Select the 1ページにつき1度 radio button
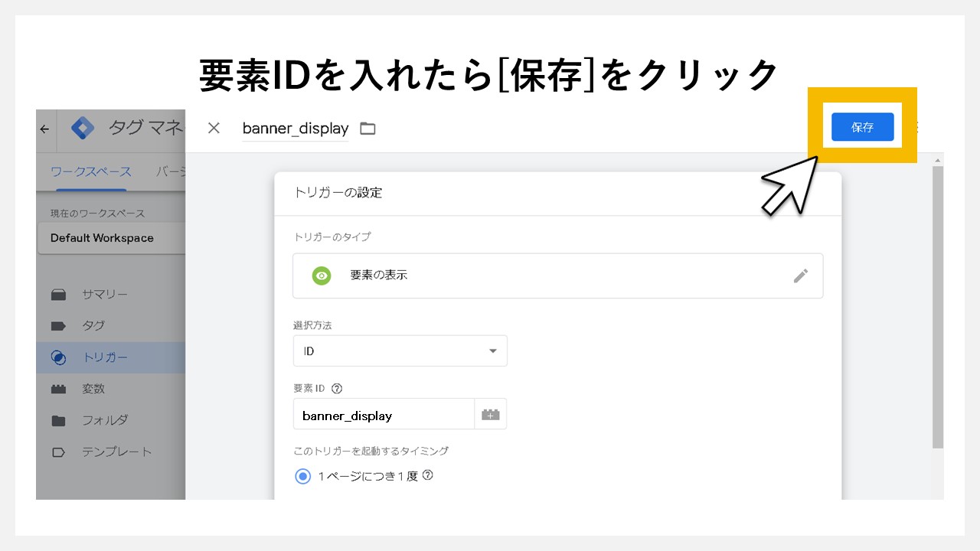This screenshot has width=980, height=551. pos(302,476)
